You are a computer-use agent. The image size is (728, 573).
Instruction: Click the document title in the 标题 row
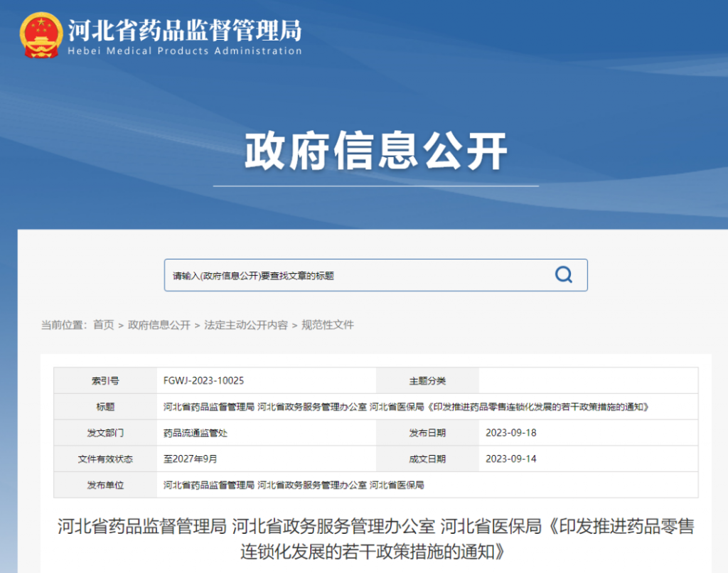[407, 407]
